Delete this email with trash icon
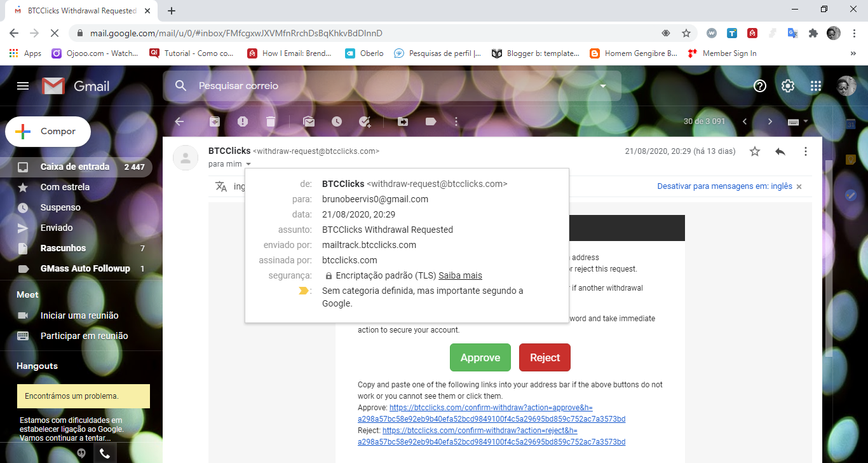This screenshot has height=463, width=868. coord(271,121)
